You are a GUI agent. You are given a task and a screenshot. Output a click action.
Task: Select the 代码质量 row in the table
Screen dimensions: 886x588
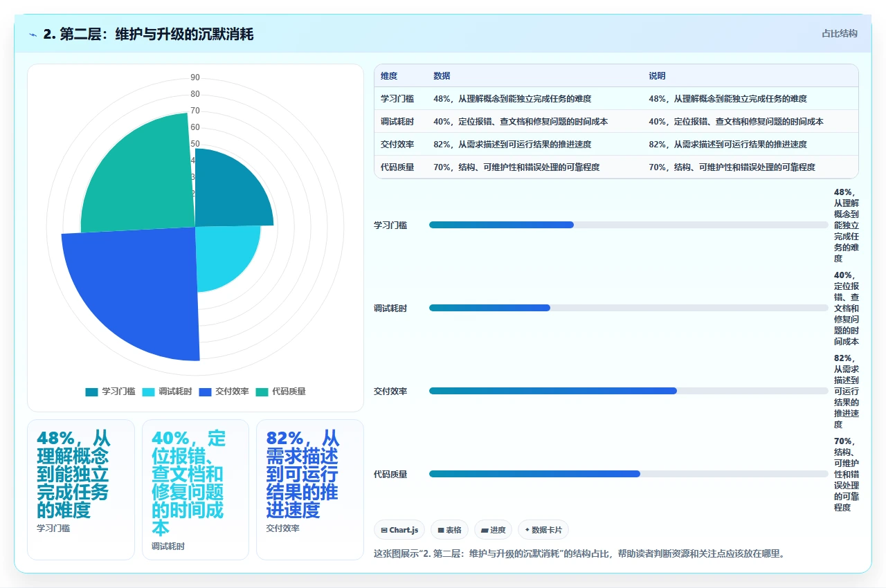click(x=616, y=167)
